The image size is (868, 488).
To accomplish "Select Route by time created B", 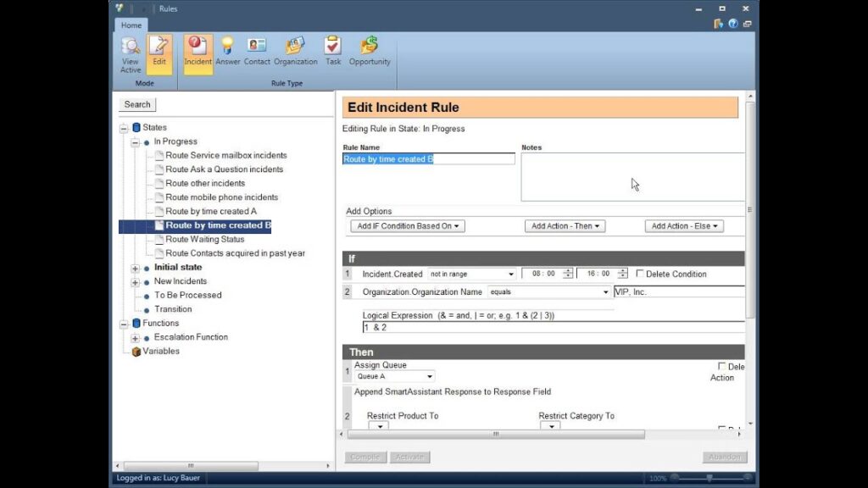I will pyautogui.click(x=218, y=225).
